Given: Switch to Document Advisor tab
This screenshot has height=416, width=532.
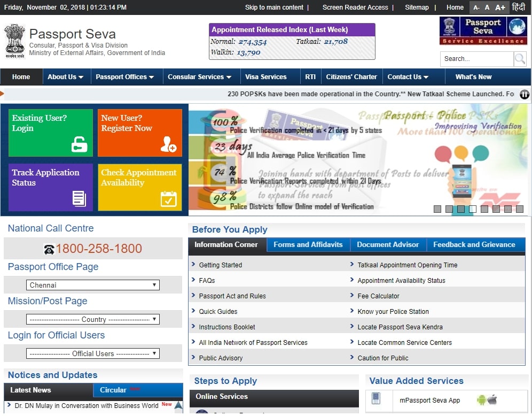Looking at the screenshot, I should tap(388, 244).
